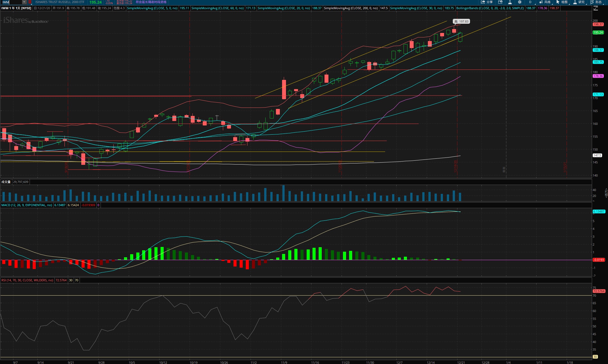The image size is (608, 364).
Task: Click the 188.37 price axis tag
Action: 598,50
